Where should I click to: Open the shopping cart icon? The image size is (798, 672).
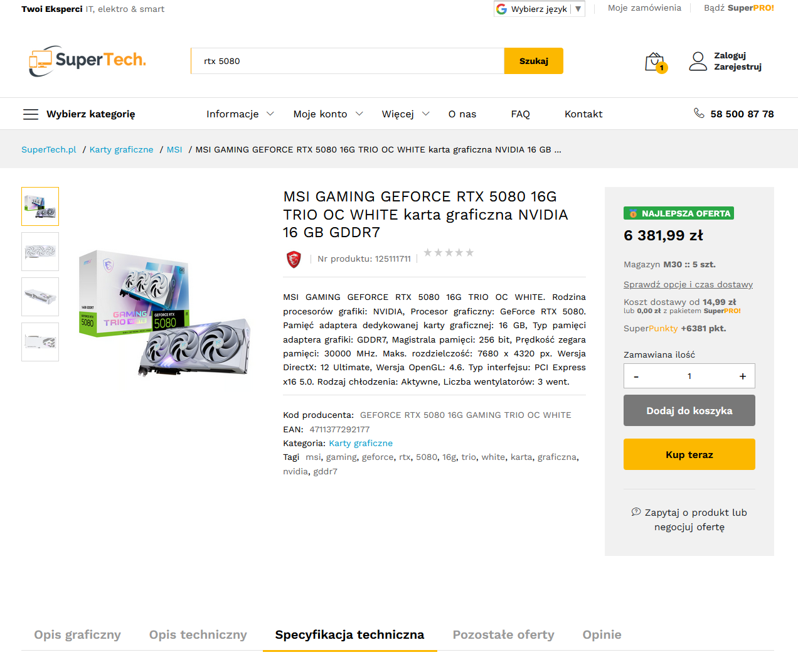pos(655,62)
